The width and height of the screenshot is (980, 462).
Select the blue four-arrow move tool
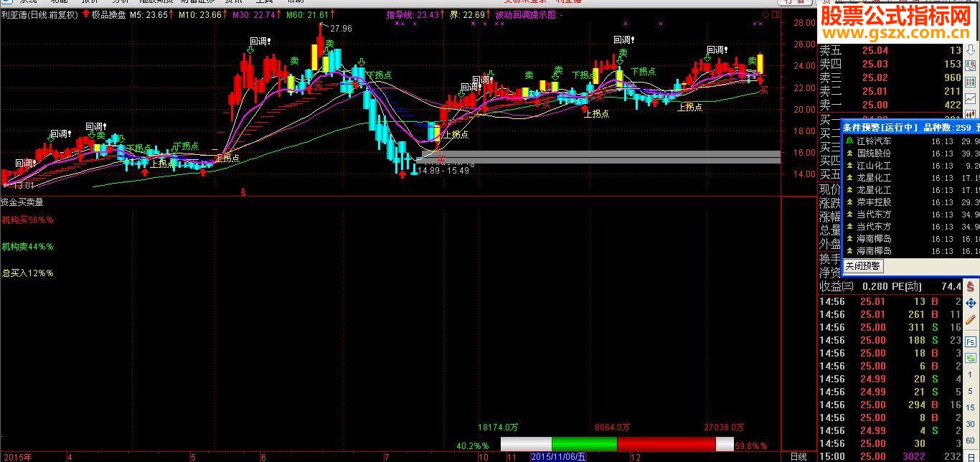coord(970,303)
